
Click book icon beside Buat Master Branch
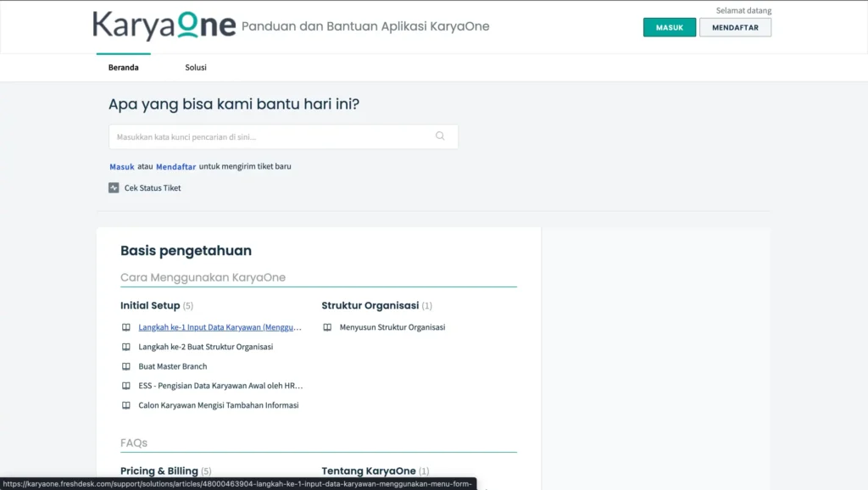click(x=126, y=366)
